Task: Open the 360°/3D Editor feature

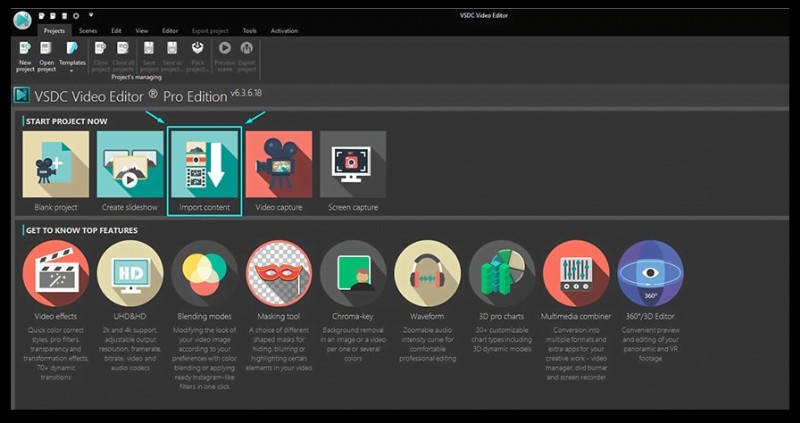Action: (x=650, y=274)
